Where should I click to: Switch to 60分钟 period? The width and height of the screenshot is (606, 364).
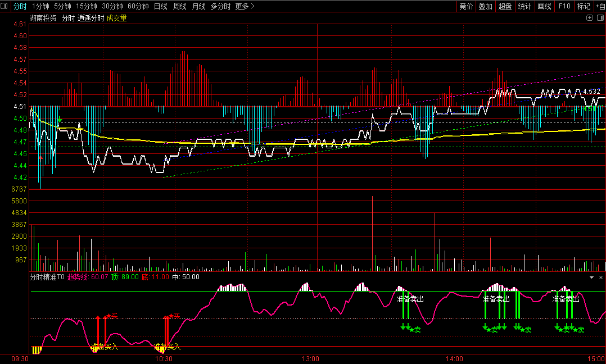[138, 6]
